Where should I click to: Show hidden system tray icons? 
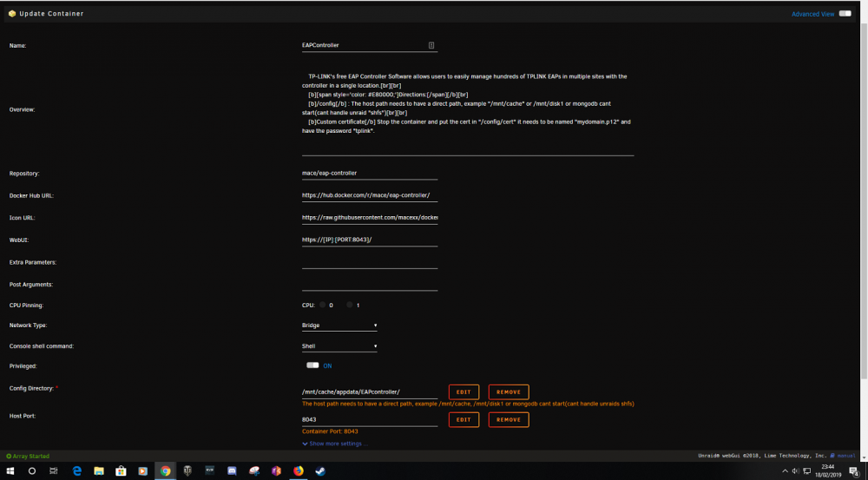(x=785, y=471)
